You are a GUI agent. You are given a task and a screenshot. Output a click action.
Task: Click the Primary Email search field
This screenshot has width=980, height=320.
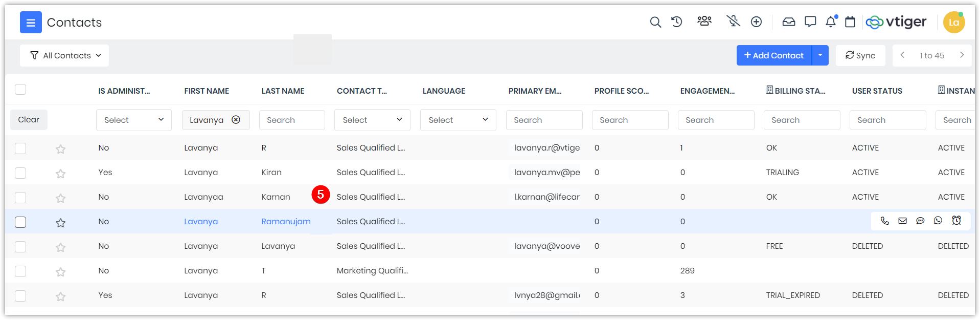(544, 120)
